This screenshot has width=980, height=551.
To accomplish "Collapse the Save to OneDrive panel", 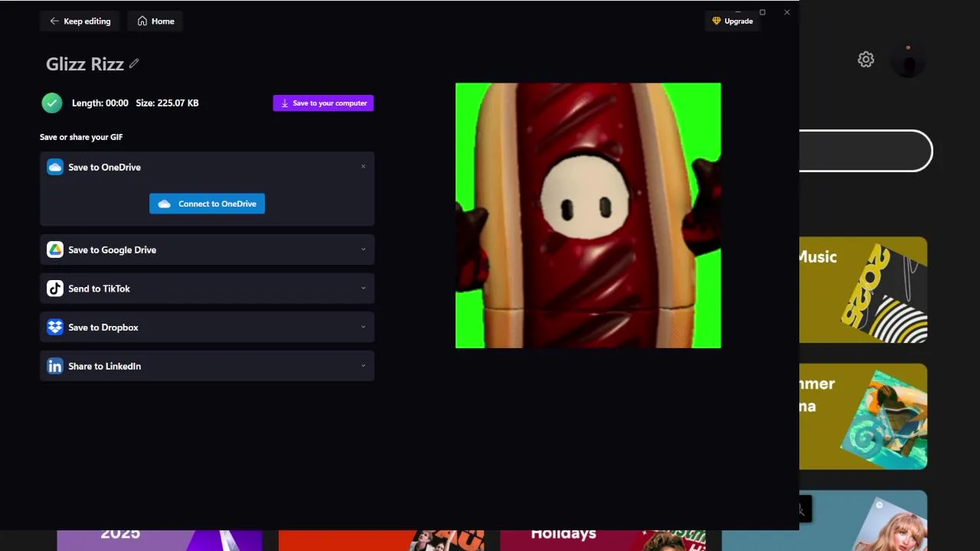I will tap(364, 166).
